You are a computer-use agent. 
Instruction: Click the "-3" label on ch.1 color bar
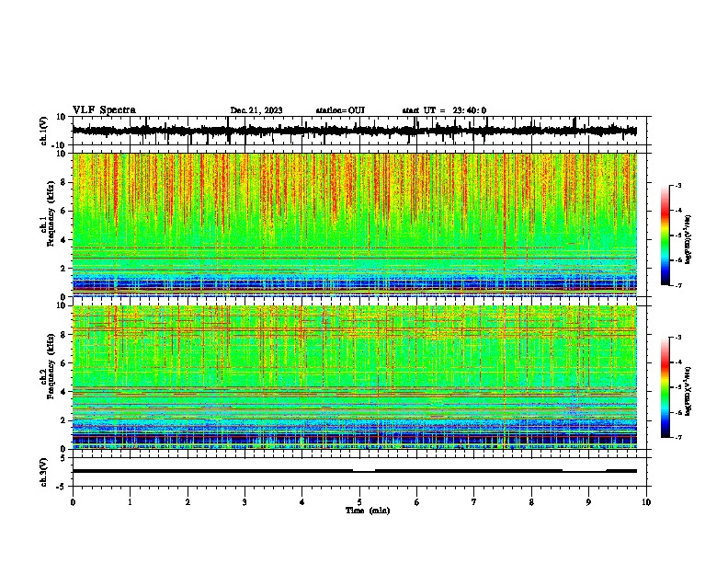[677, 185]
